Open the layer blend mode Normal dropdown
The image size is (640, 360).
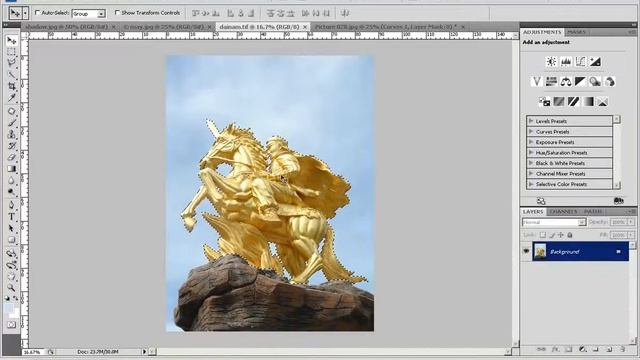[554, 222]
